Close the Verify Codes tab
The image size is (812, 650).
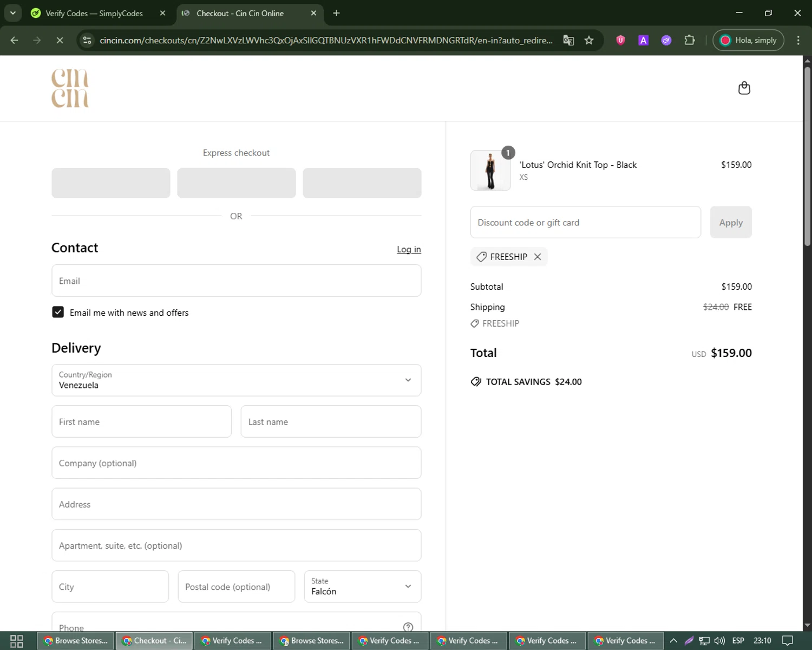162,13
